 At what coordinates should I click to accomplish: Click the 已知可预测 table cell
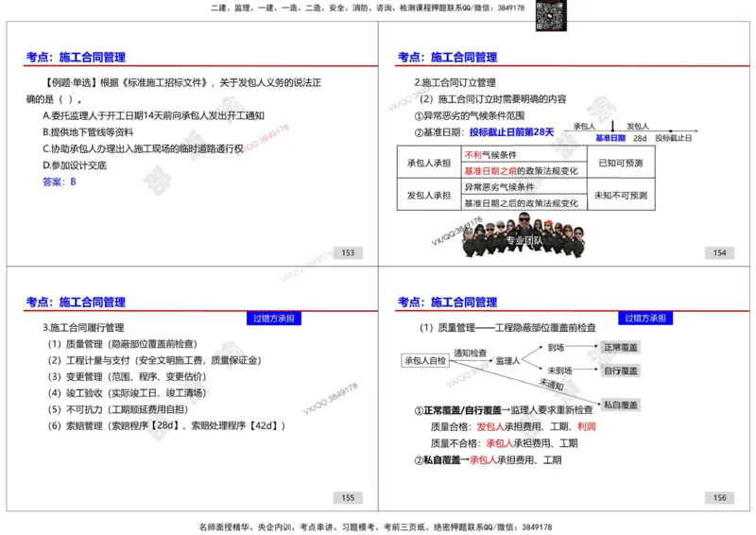click(621, 163)
